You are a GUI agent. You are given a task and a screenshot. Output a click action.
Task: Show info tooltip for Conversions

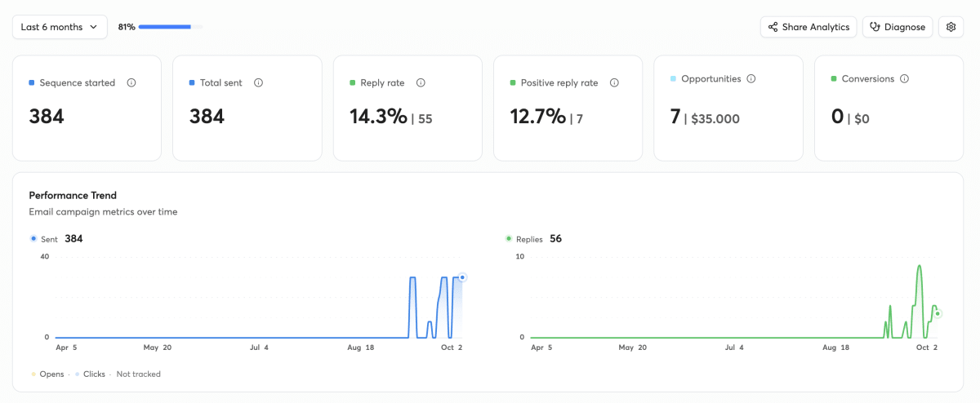coord(904,79)
